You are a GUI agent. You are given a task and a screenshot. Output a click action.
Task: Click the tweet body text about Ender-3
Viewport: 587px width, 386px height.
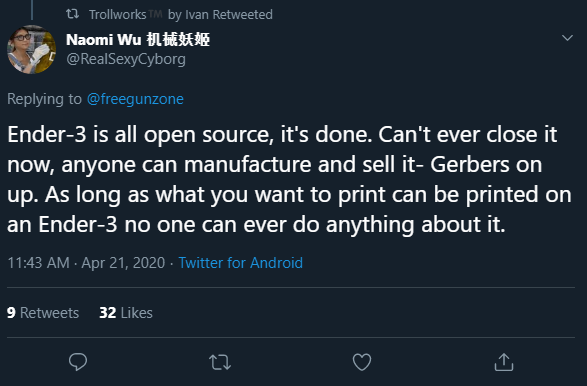pyautogui.click(x=289, y=179)
